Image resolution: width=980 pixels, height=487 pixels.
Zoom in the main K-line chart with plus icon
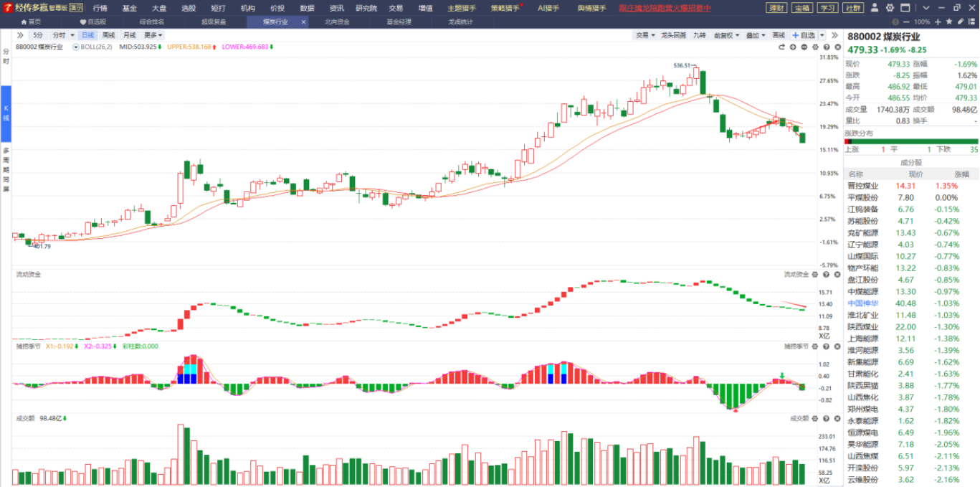coord(793,47)
